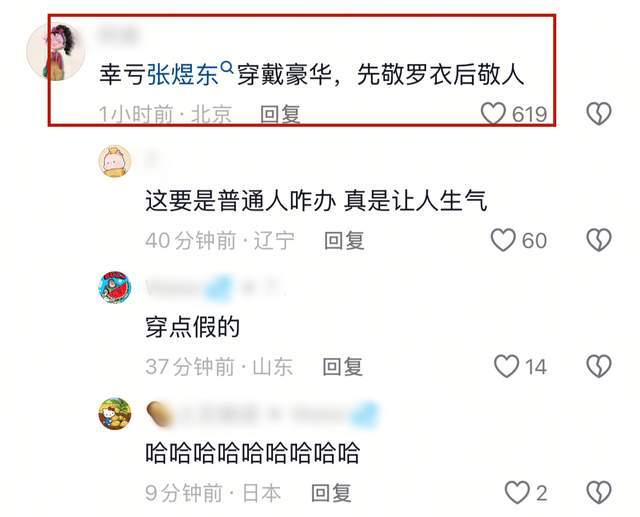The image size is (640, 517).
Task: Reply to the 北京 comment
Action: pyautogui.click(x=280, y=114)
